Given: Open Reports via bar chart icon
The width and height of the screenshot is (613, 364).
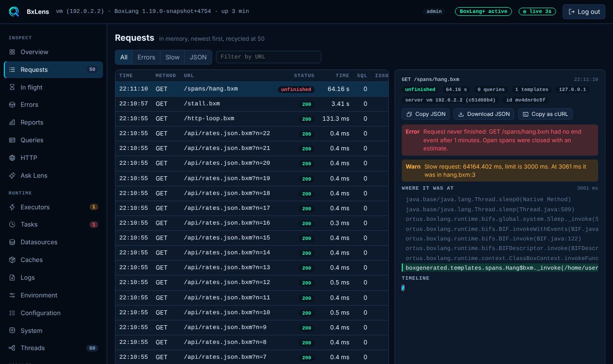Looking at the screenshot, I should 12,122.
